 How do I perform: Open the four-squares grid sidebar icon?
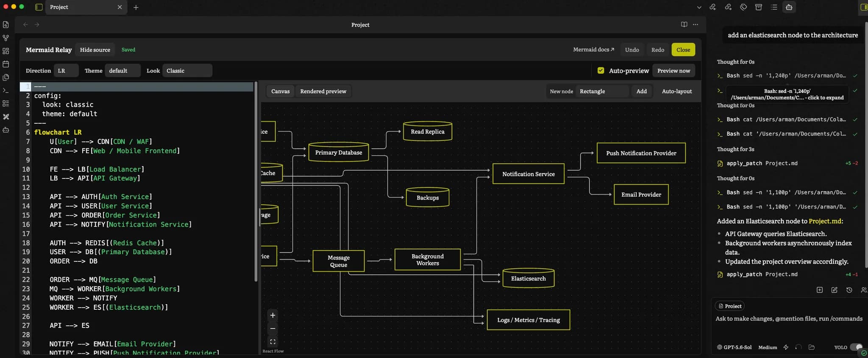pyautogui.click(x=6, y=51)
